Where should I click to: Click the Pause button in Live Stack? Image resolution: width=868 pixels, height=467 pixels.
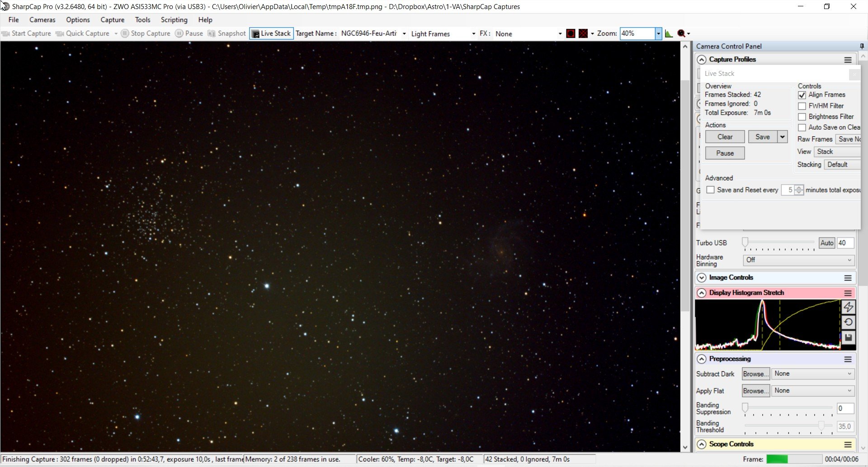725,154
